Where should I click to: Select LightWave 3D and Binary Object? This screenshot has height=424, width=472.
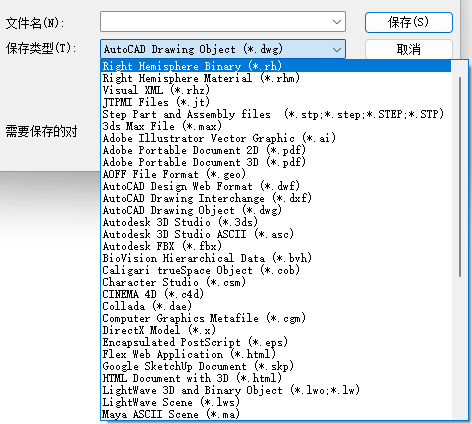pyautogui.click(x=277, y=390)
